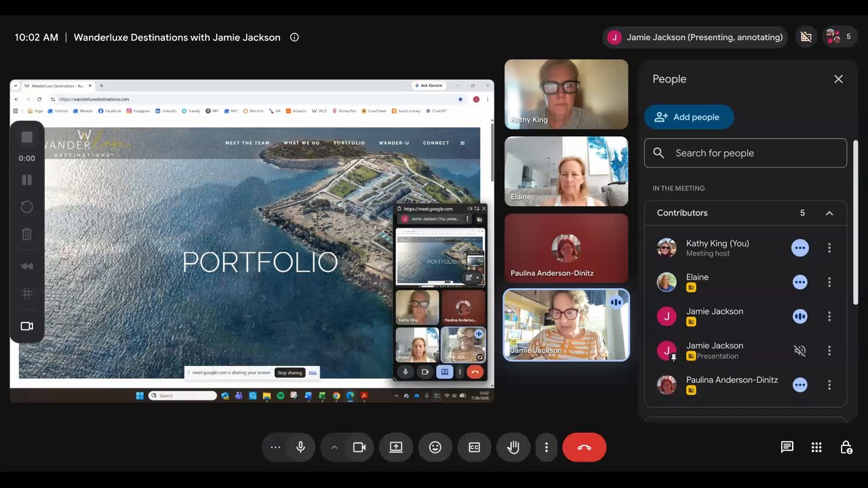Screen dimensions: 868x488
Task: Raise your hand
Action: pyautogui.click(x=513, y=447)
